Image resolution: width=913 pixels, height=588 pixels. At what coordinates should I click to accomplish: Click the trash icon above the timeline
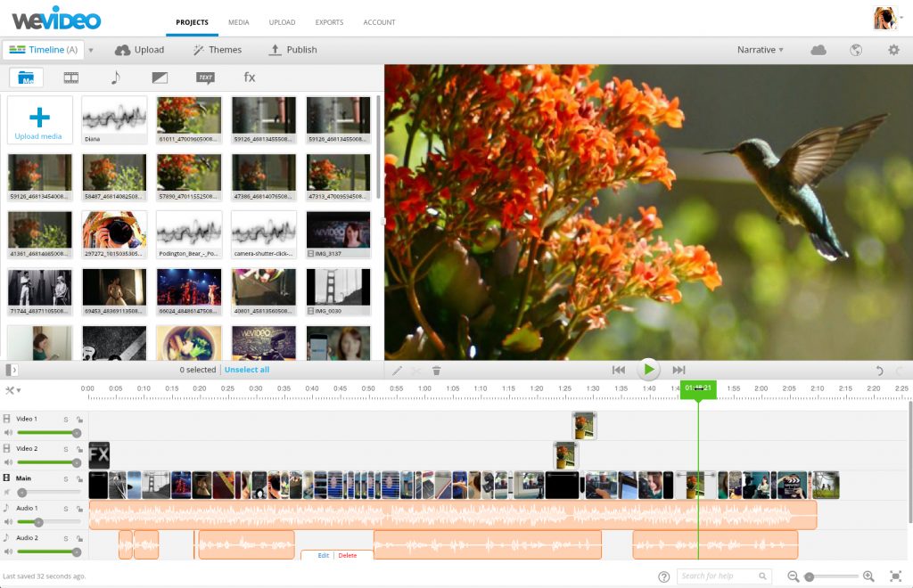tap(436, 370)
